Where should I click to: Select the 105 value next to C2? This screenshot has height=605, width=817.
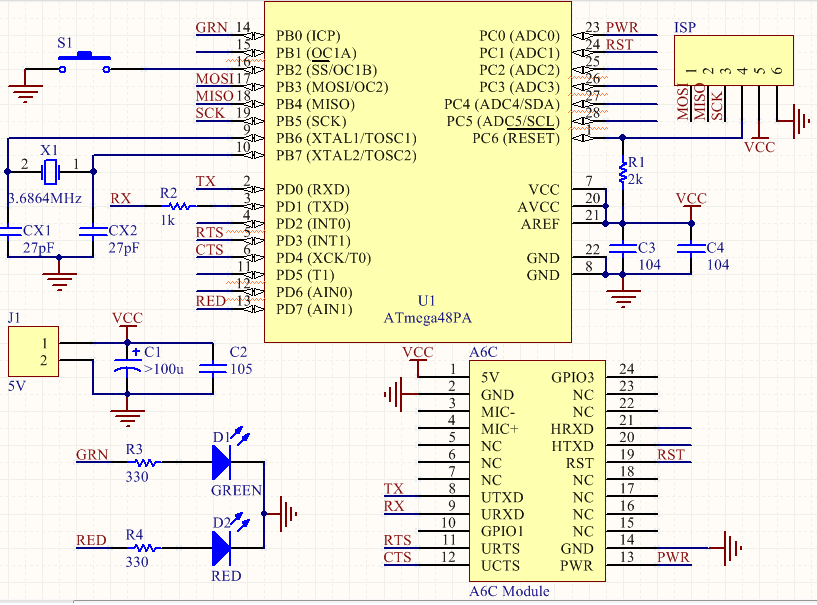[241, 369]
